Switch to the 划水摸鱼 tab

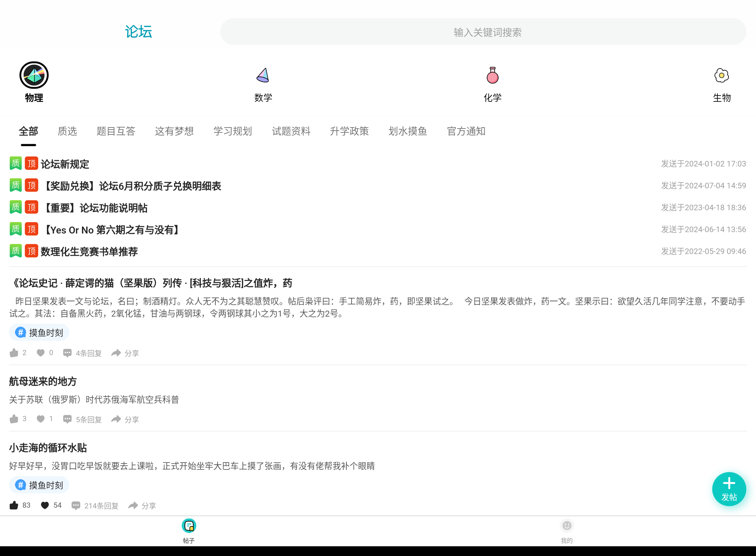click(408, 131)
